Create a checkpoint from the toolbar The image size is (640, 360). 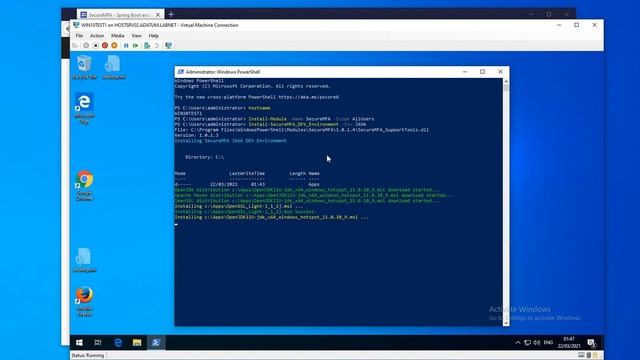coord(147,45)
